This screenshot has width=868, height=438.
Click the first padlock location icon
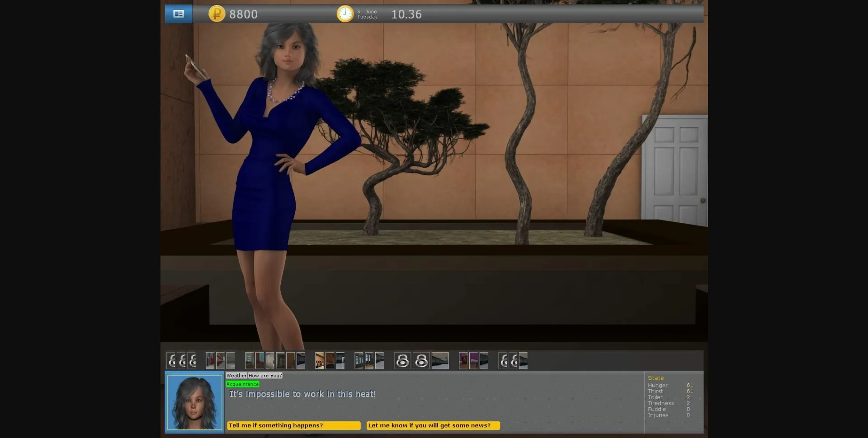pyautogui.click(x=403, y=361)
